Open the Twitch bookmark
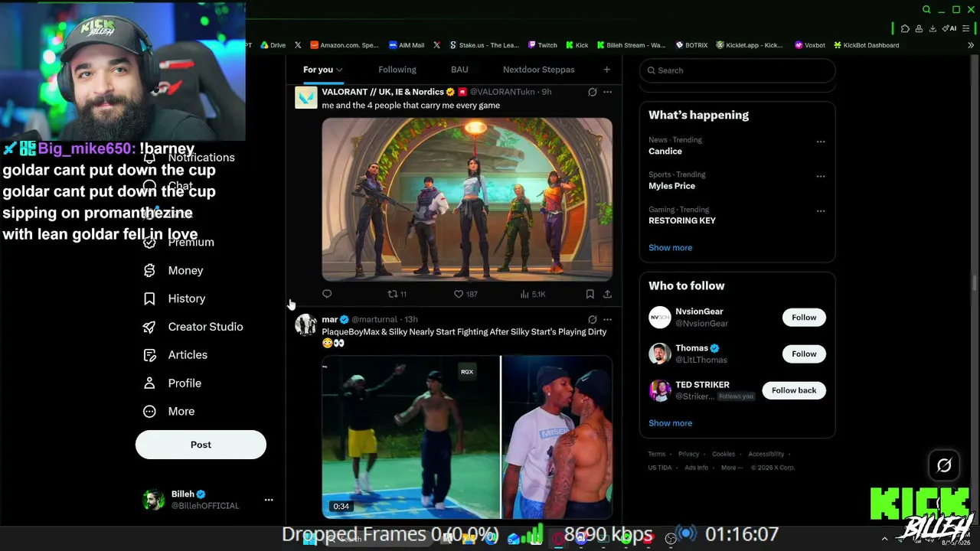The width and height of the screenshot is (980, 551). click(542, 45)
